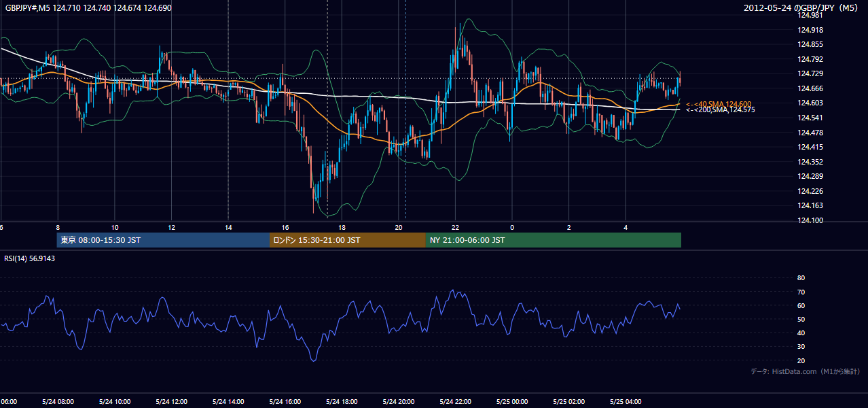This screenshot has width=868, height=408.
Task: Select the 東京 08:00-15:30 JST session bar
Action: (163, 240)
